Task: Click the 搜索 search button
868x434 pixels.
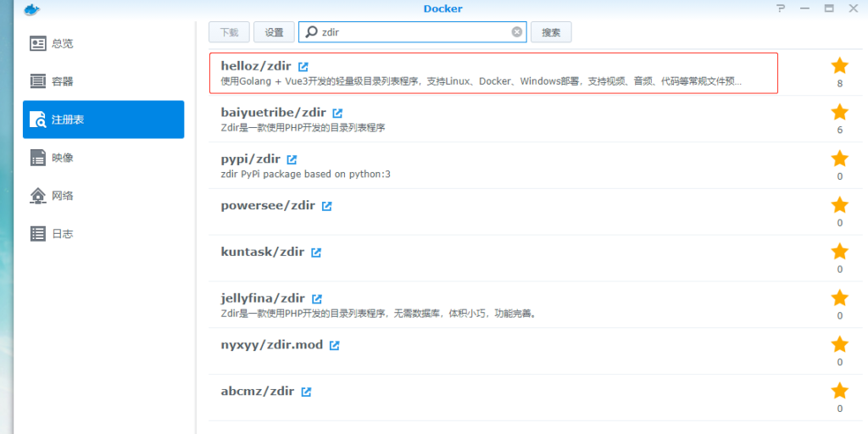Action: click(551, 32)
